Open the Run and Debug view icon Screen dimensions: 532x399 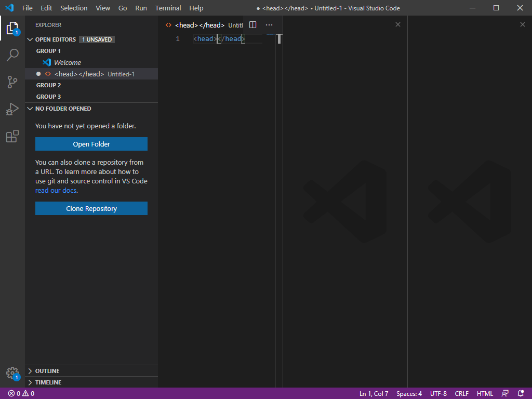pyautogui.click(x=12, y=109)
